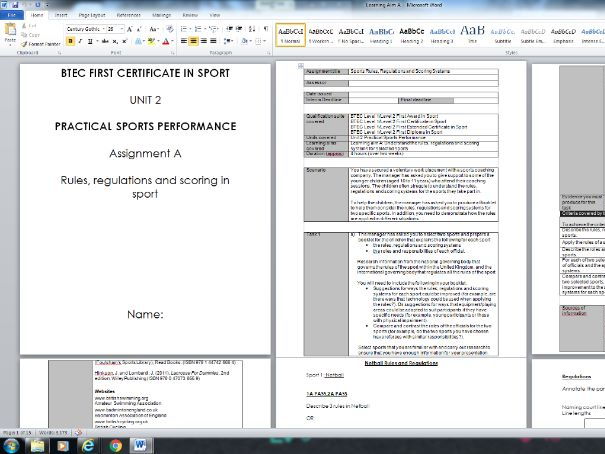The image size is (605, 454).
Task: Open the Paragraph dialog launcher
Action: coord(269,53)
